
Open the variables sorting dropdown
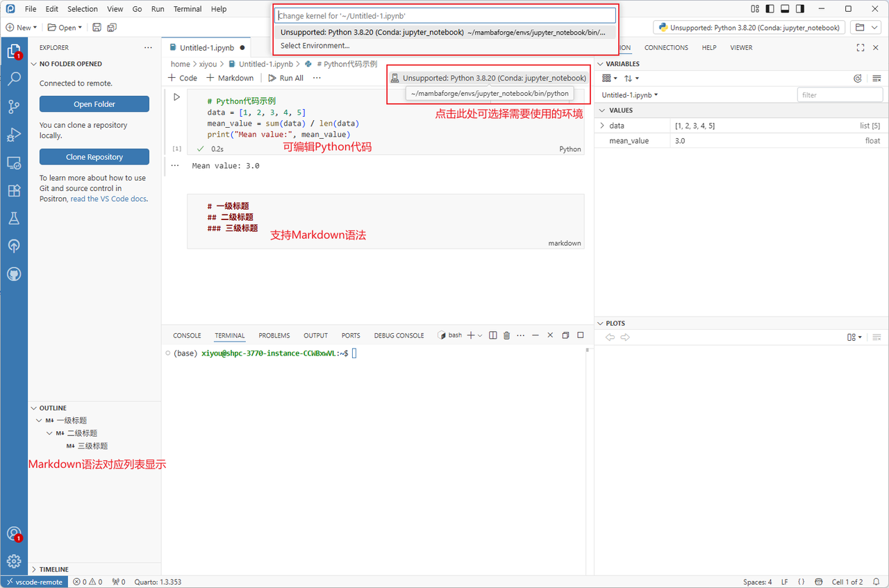(631, 78)
